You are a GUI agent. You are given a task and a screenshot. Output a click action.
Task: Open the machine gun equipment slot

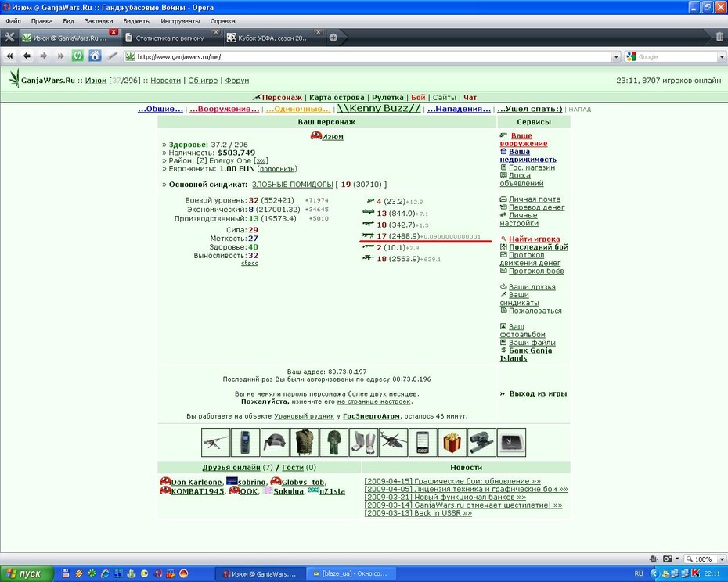(215, 442)
